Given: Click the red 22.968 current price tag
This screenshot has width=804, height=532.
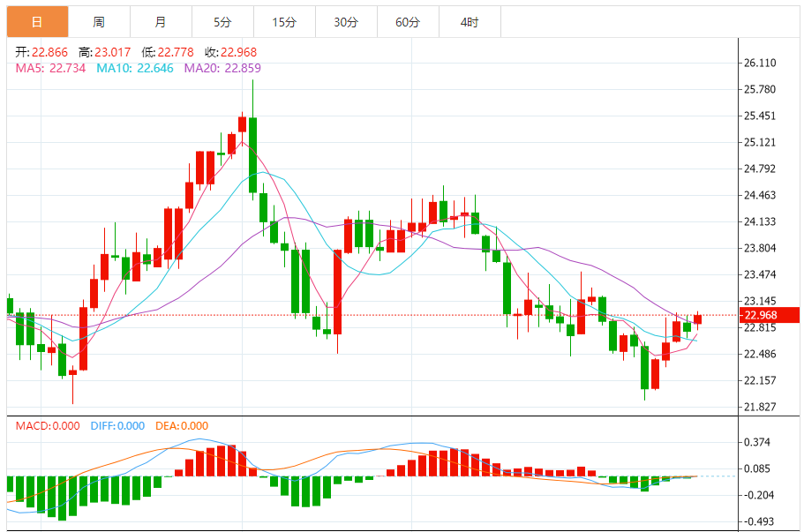Looking at the screenshot, I should 760,316.
